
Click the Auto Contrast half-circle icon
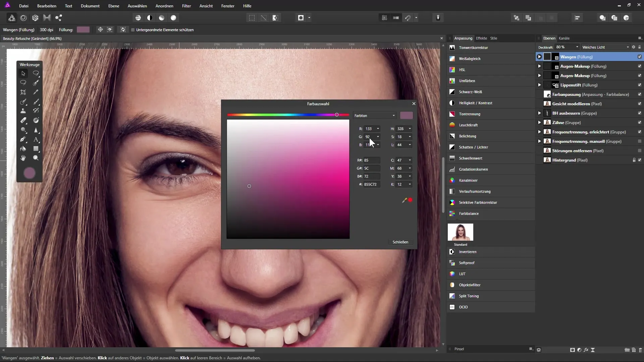pos(150,18)
